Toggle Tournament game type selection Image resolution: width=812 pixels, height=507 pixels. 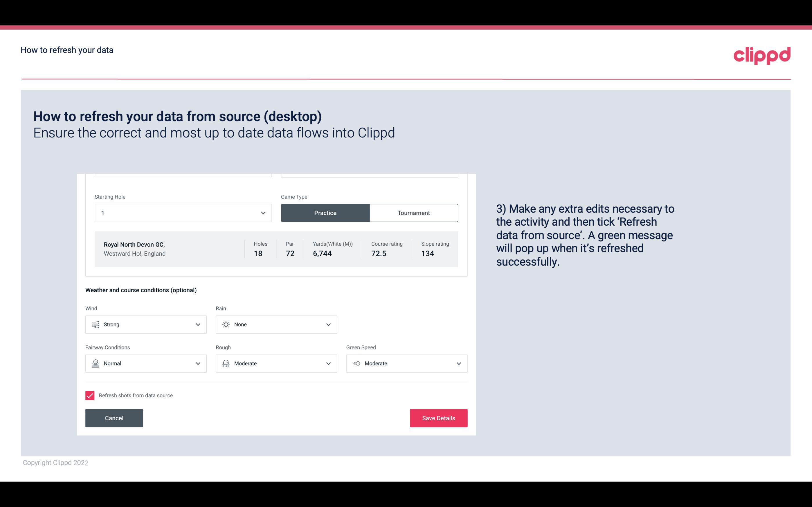coord(413,213)
